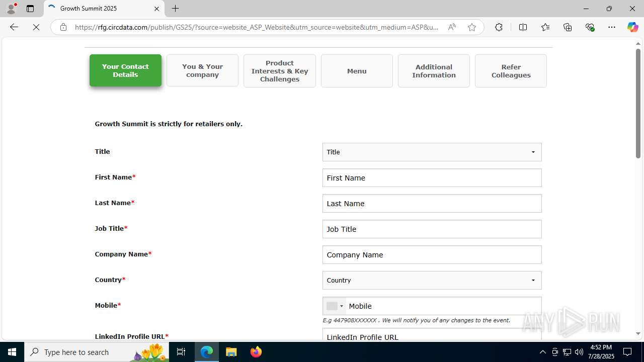Open Task View on the taskbar
The image size is (644, 362).
click(x=181, y=352)
